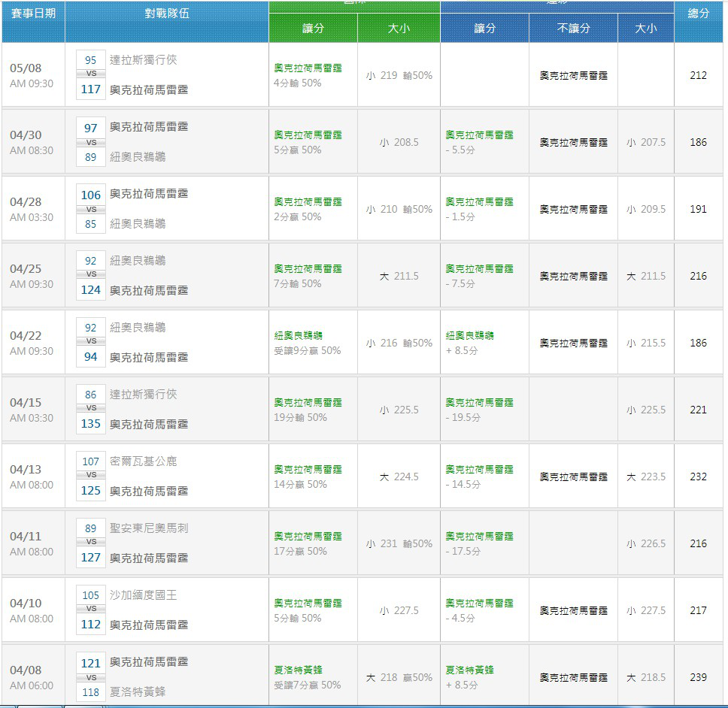Select the 04/15 game date
The image size is (728, 708).
tap(26, 402)
